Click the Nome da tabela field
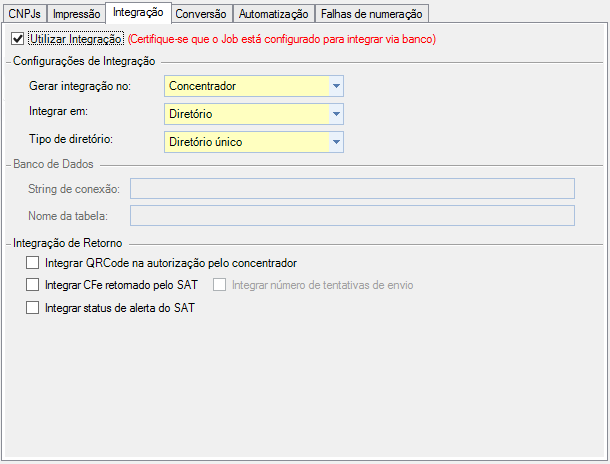This screenshot has width=610, height=464. (x=352, y=215)
